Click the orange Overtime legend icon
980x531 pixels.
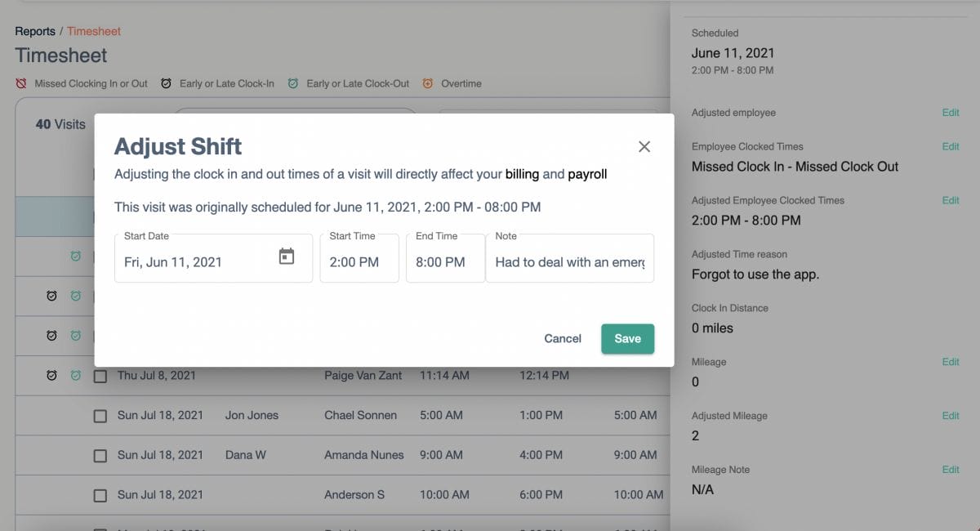[428, 83]
